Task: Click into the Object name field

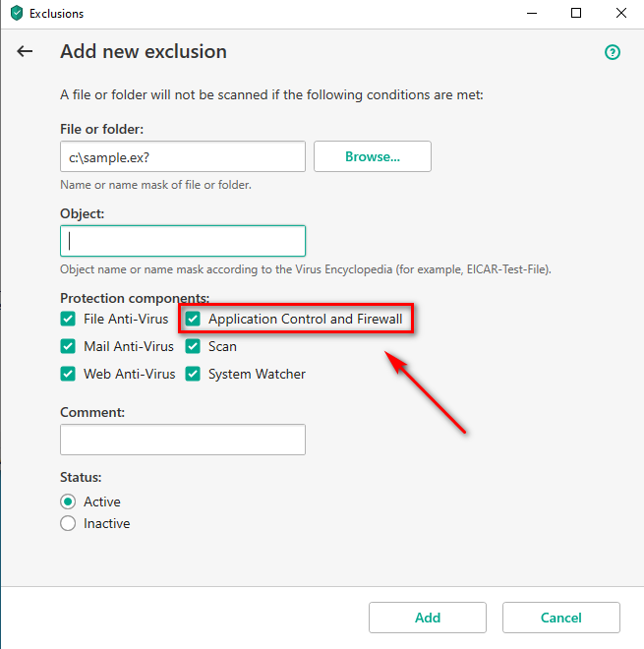Action: [183, 241]
